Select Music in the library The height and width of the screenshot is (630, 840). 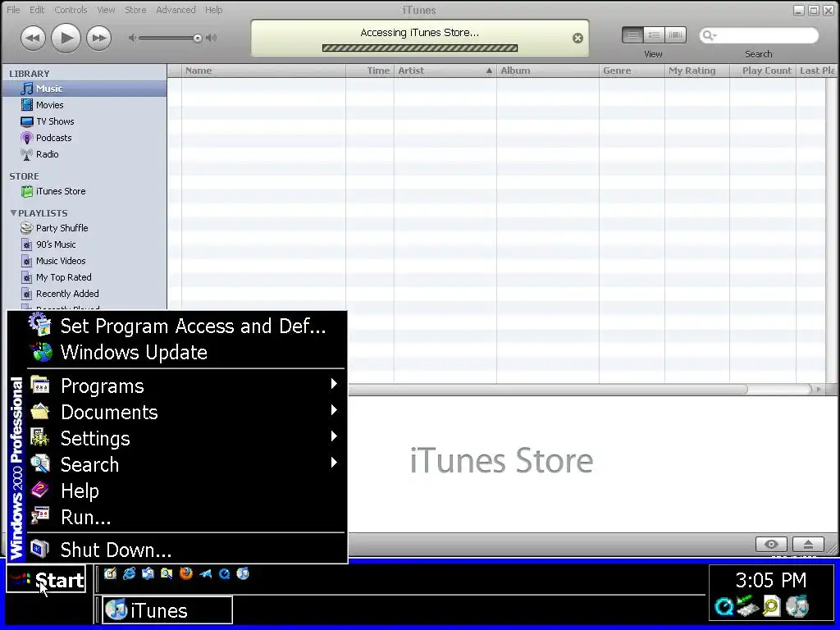pyautogui.click(x=84, y=89)
